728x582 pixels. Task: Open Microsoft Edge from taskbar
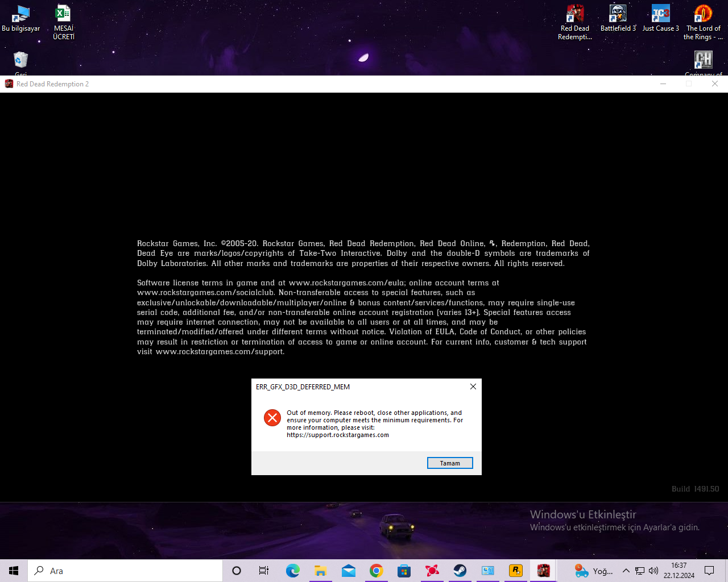pyautogui.click(x=292, y=571)
